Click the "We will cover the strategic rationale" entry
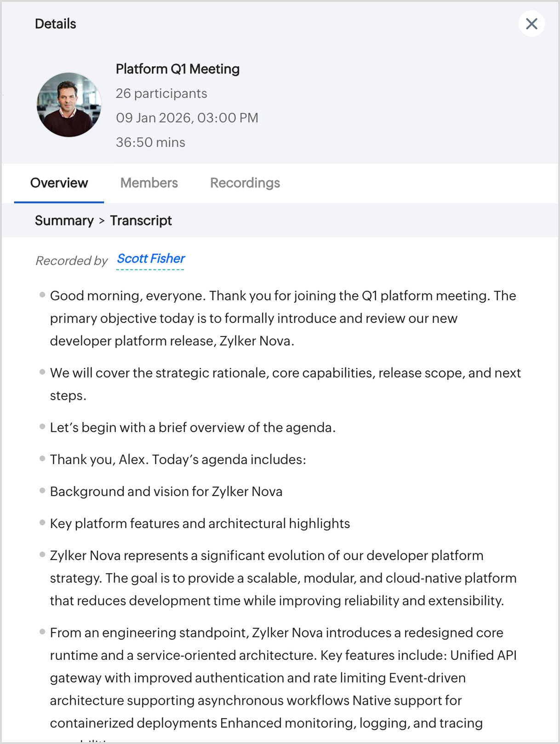Viewport: 560px width, 744px height. [285, 384]
